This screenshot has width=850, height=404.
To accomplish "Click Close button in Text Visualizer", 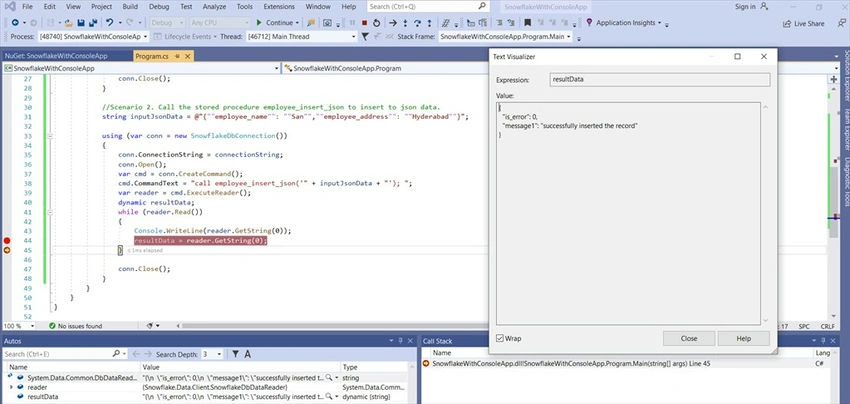I will 688,338.
